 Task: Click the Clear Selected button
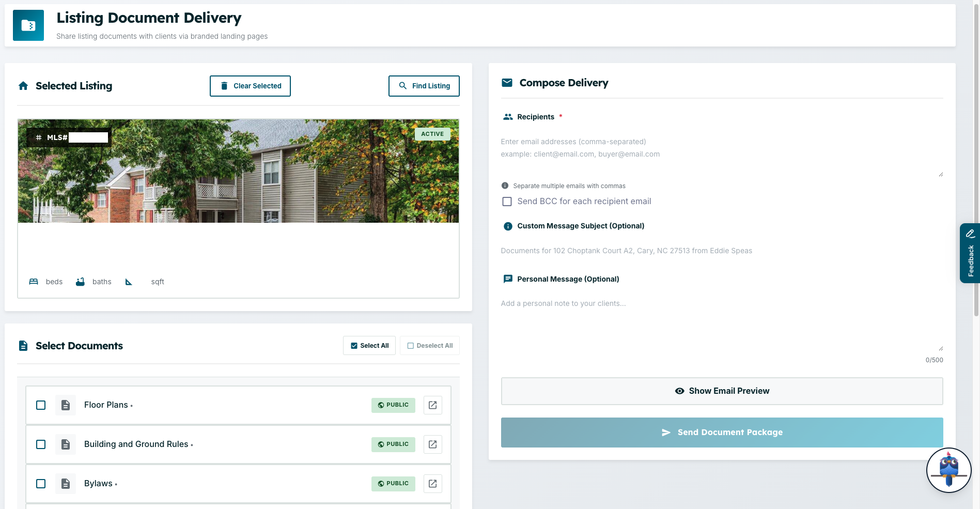pos(250,86)
